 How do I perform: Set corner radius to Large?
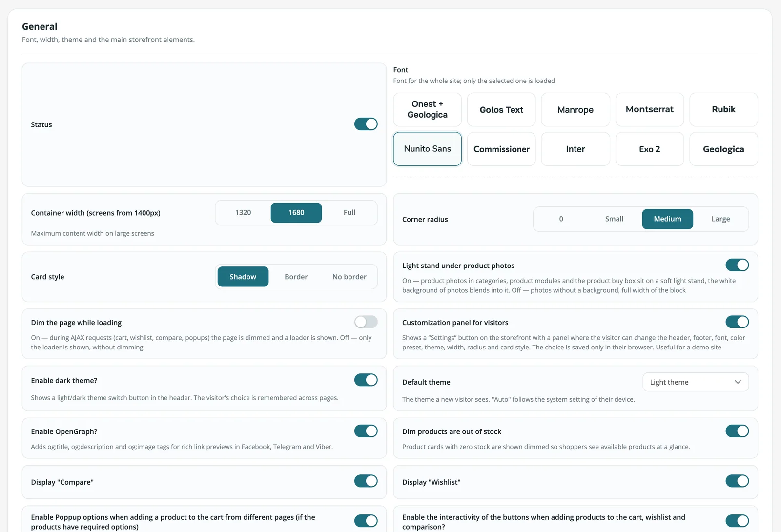(720, 219)
